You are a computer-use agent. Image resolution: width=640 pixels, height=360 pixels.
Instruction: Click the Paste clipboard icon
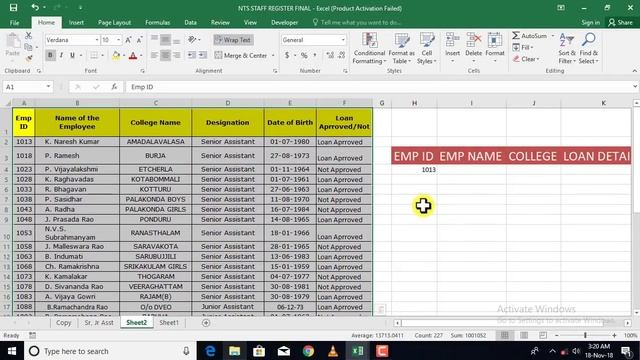pos(13,41)
